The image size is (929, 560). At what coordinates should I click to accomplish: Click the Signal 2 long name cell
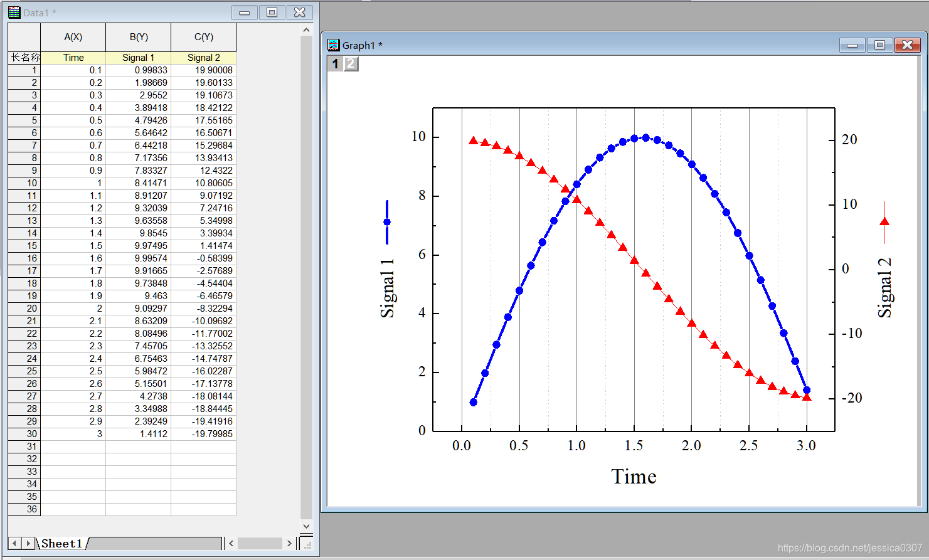204,58
